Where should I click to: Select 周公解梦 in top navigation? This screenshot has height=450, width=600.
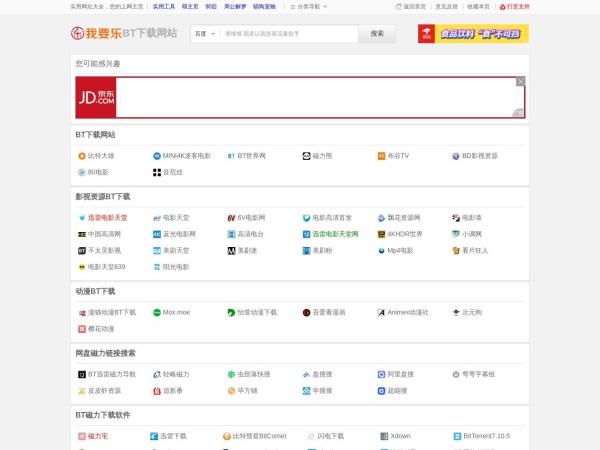[234, 6]
